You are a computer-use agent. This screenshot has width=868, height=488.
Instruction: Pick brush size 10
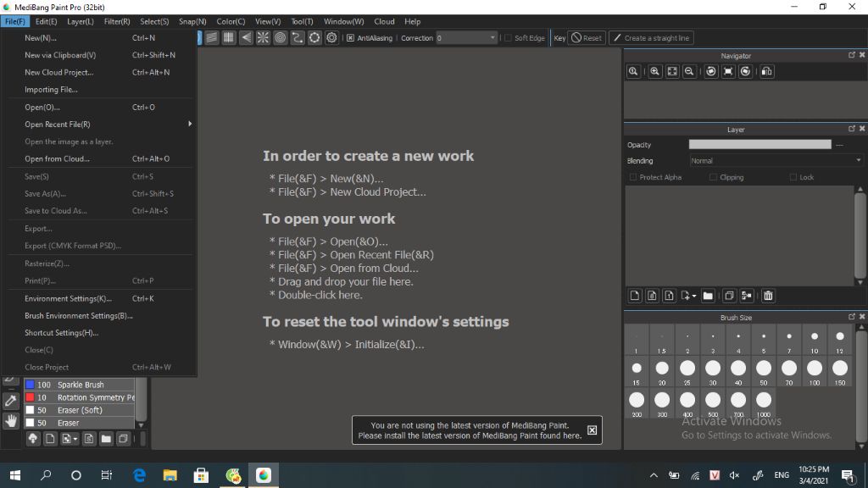(x=815, y=340)
